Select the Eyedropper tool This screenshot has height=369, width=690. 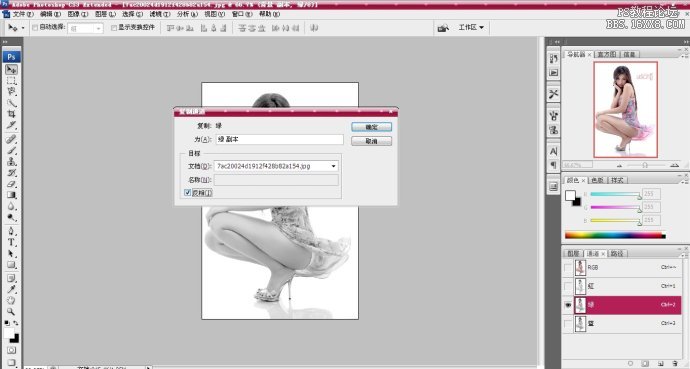11,289
